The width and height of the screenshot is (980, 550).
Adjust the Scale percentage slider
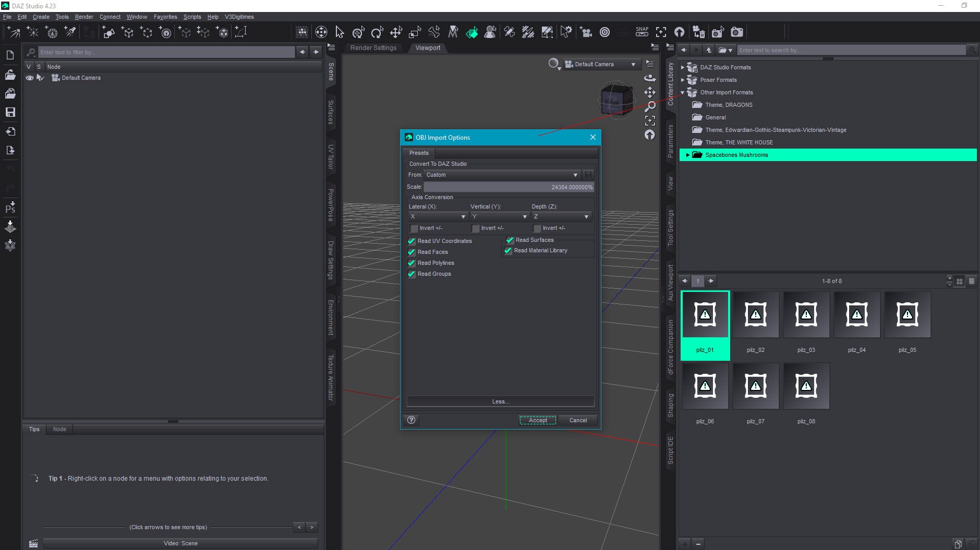pos(509,187)
